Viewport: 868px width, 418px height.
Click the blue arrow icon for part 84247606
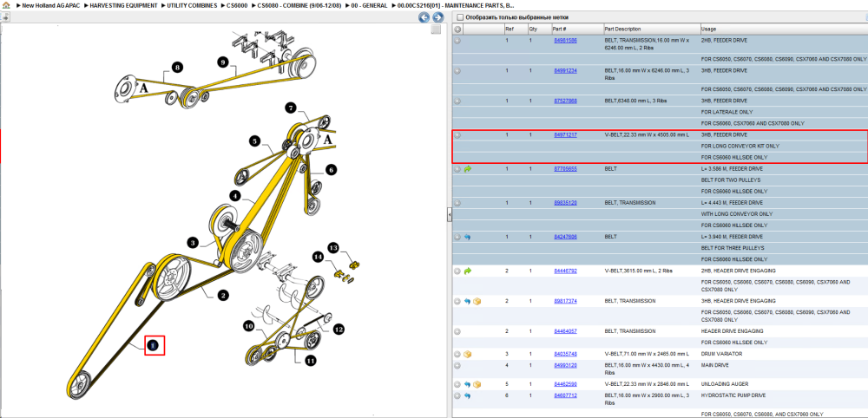(468, 237)
